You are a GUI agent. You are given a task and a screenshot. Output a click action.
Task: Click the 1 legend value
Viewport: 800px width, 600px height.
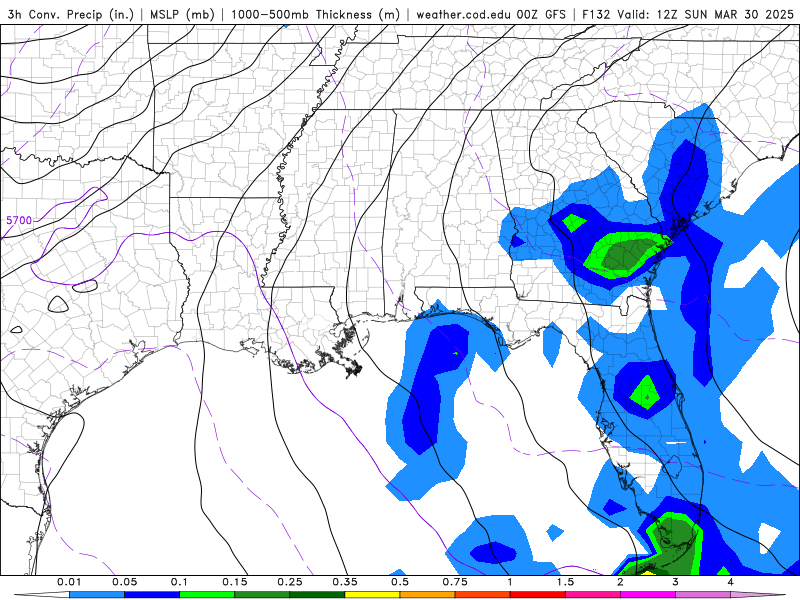point(510,582)
